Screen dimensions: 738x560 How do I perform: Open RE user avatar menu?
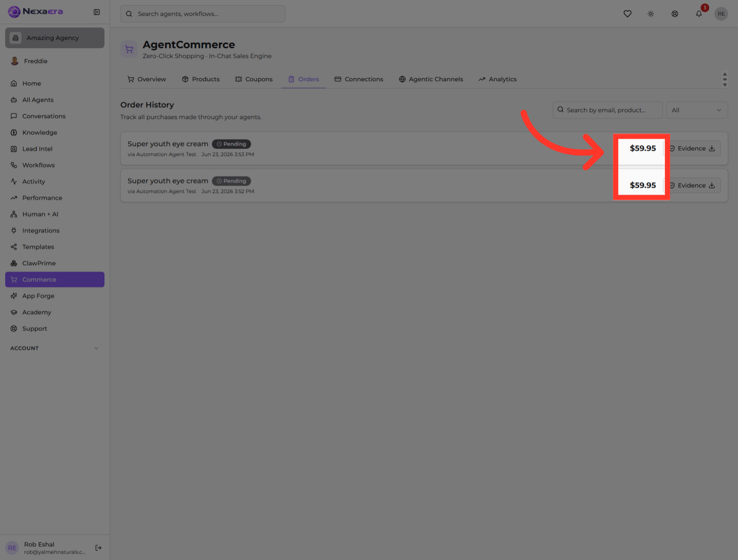pyautogui.click(x=721, y=14)
